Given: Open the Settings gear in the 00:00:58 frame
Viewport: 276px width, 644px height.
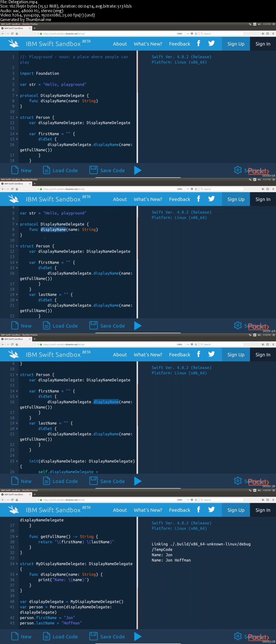Looking at the screenshot, I should click(238, 170).
